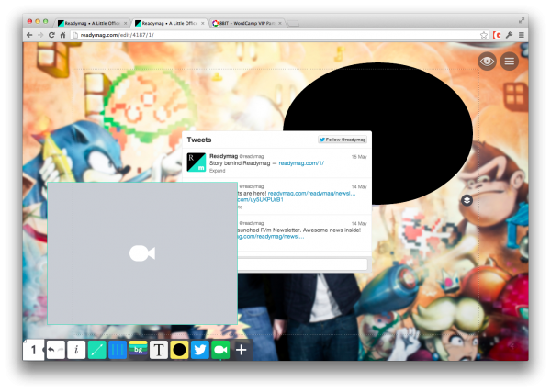Click browser back arrow
Screen dimensions: 551x392
click(30, 35)
